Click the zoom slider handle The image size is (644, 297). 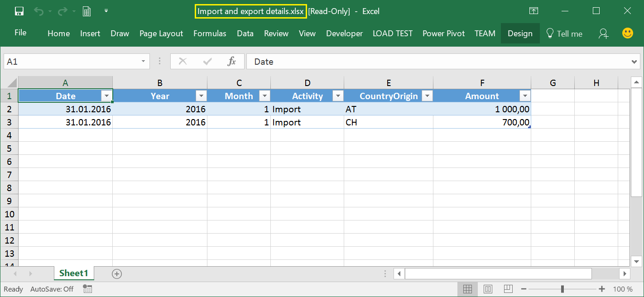562,289
